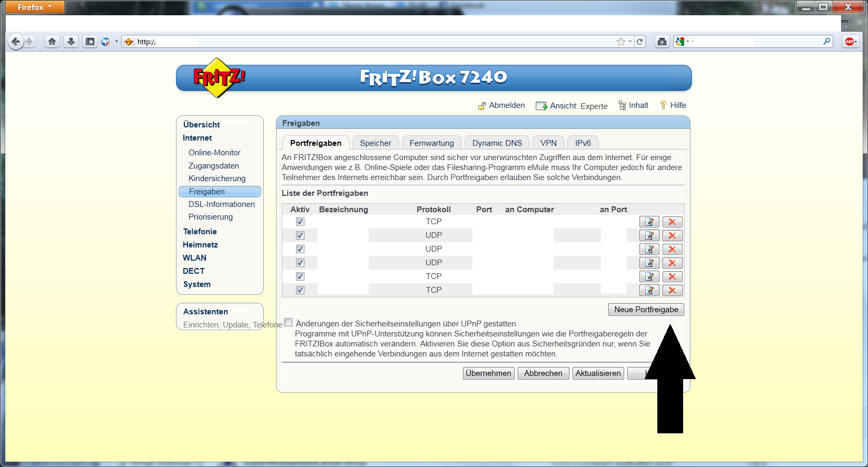Open the VPN tab
This screenshot has width=868, height=467.
[x=548, y=143]
